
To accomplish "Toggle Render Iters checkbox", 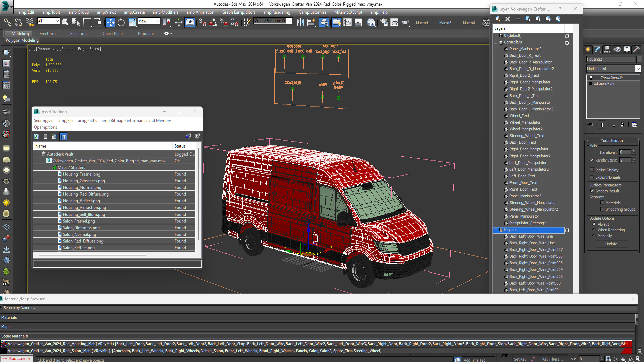I will click(592, 160).
